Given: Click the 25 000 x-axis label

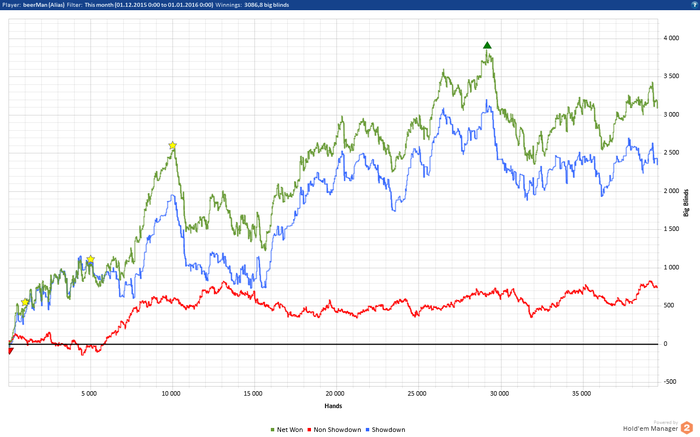Looking at the screenshot, I should (417, 394).
